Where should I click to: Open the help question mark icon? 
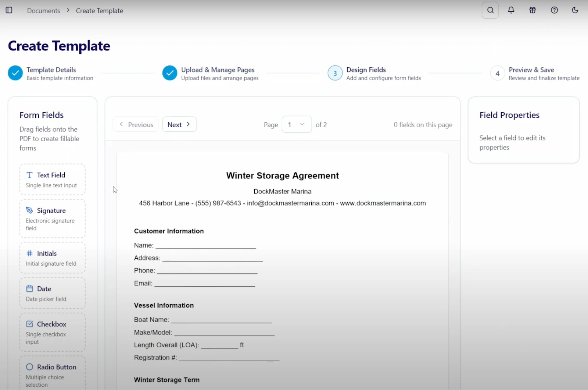pos(554,10)
